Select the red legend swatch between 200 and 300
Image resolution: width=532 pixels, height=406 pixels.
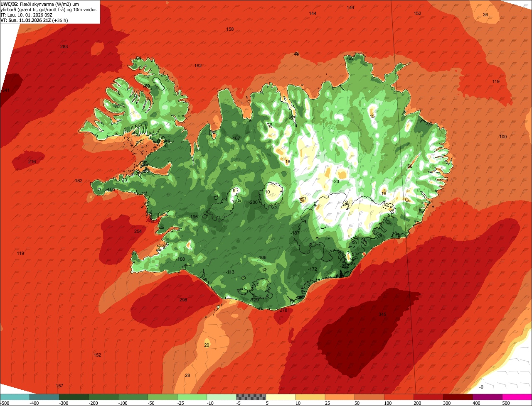(x=428, y=397)
